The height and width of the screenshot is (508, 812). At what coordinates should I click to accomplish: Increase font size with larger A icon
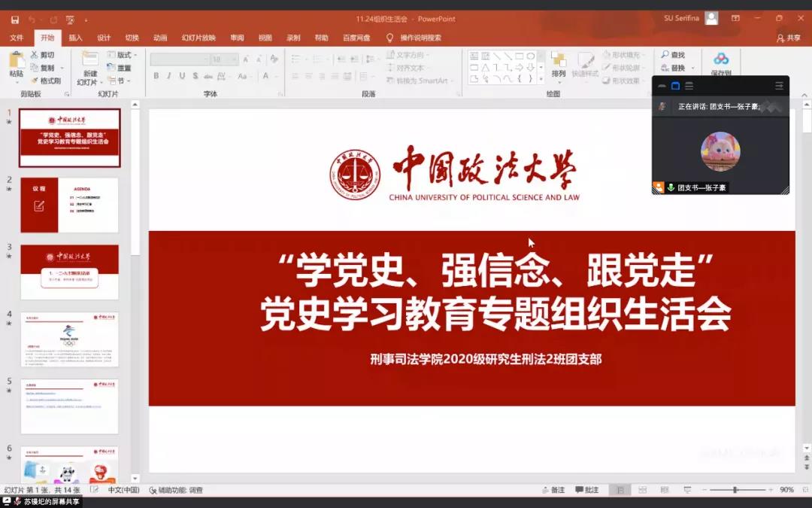pyautogui.click(x=246, y=59)
